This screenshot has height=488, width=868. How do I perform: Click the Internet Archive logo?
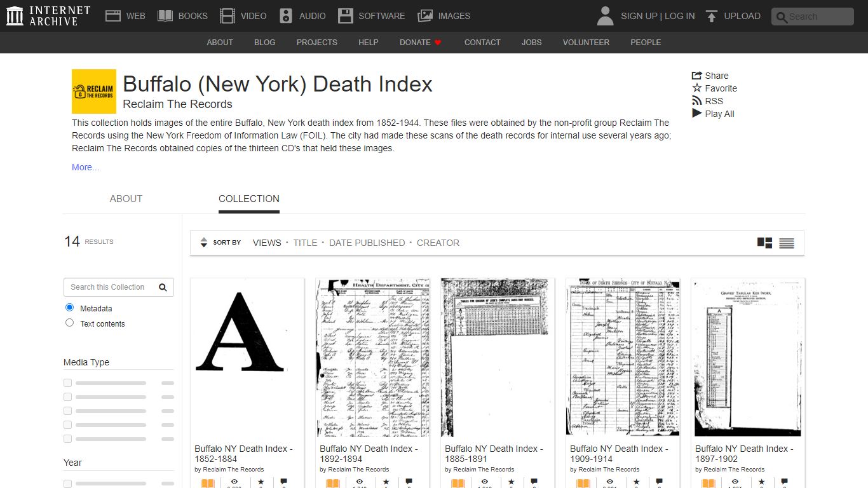pos(48,16)
